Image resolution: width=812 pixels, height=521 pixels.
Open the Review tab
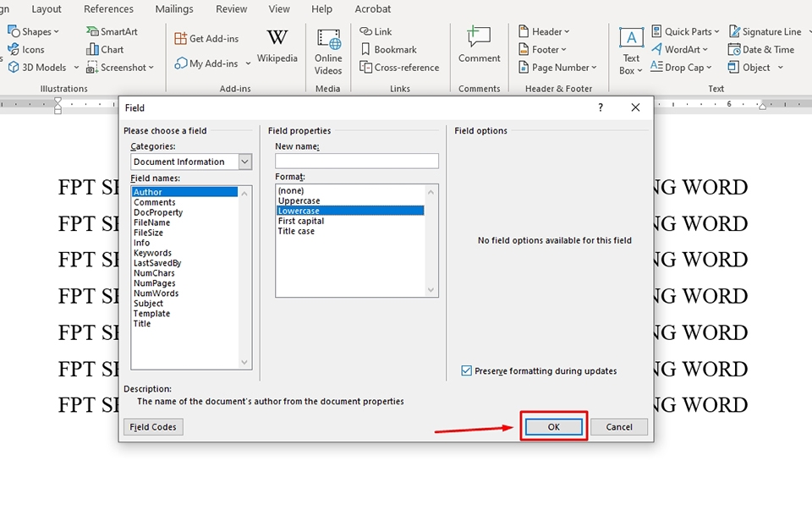[231, 8]
